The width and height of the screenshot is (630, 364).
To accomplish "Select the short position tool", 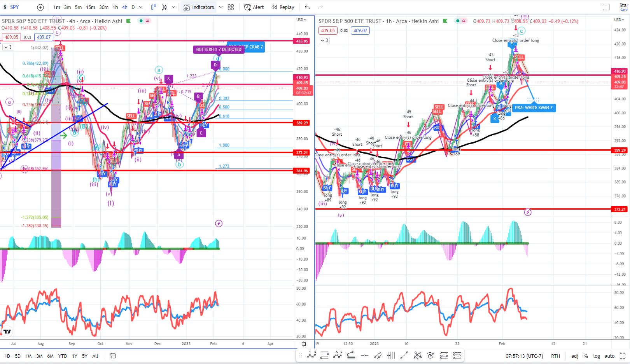I will [457, 355].
